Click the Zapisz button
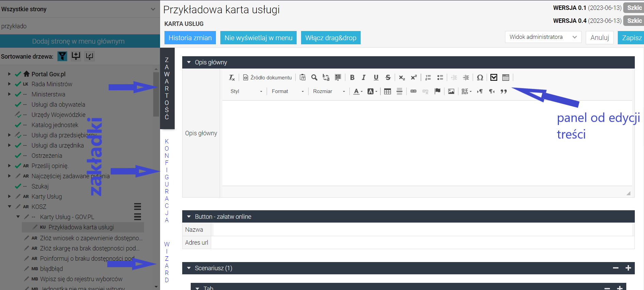The image size is (644, 290). 632,38
